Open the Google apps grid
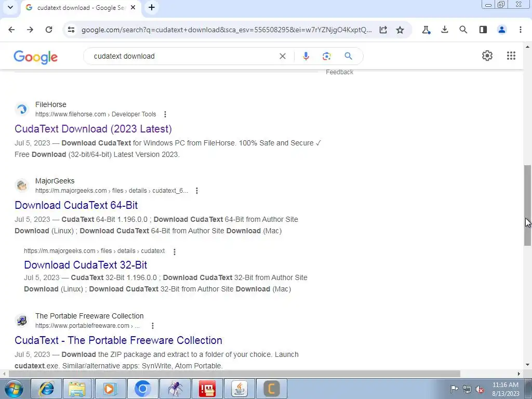Viewport: 532px width, 399px height. [511, 56]
